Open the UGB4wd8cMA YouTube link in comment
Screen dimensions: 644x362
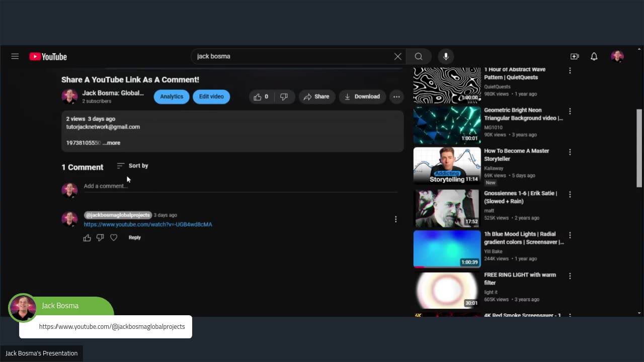click(x=148, y=224)
